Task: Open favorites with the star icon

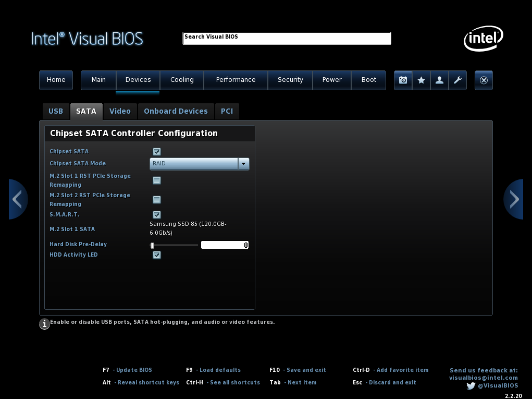Action: pyautogui.click(x=421, y=80)
